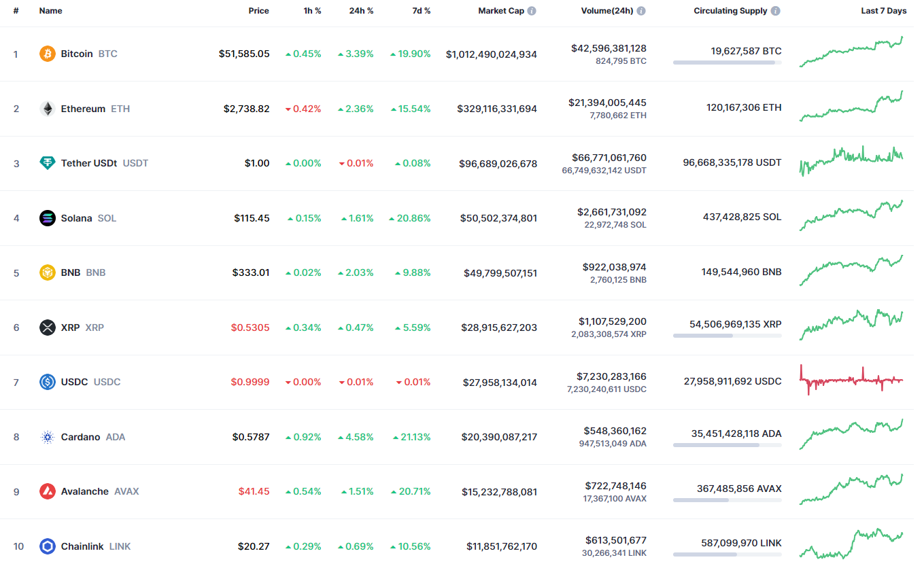Click the XRP logo icon
This screenshot has width=924, height=564.
(x=48, y=328)
